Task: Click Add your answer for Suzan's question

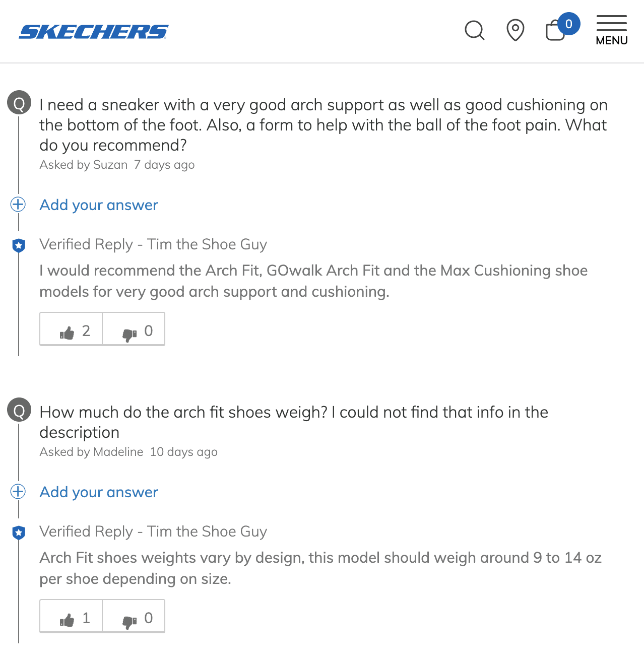Action: click(x=99, y=205)
